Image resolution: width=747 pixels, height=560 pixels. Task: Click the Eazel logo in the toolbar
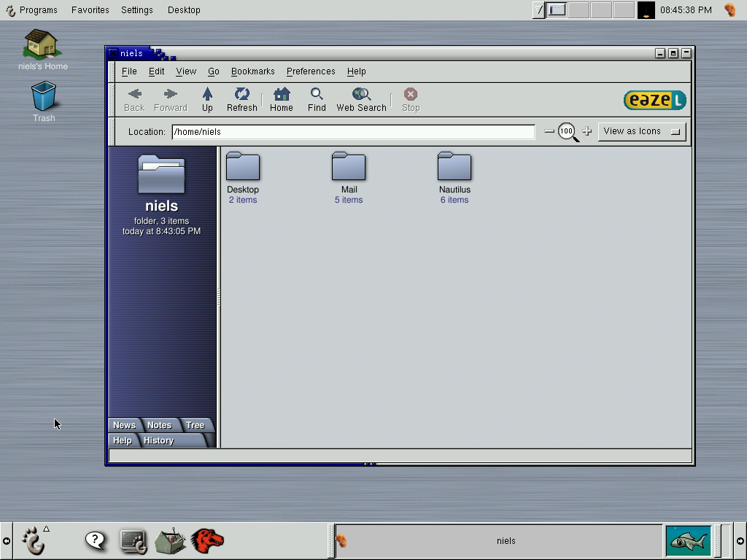654,100
